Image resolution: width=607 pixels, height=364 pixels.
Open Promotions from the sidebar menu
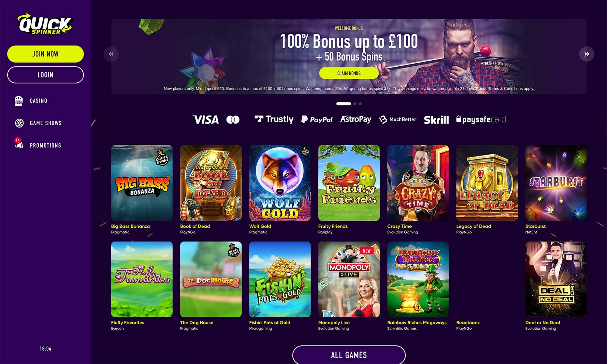[46, 145]
